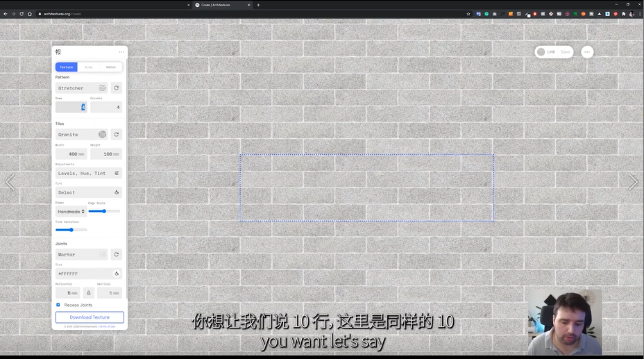The height and width of the screenshot is (359, 644).
Task: Open the Chrome three-dot menu
Action: click(x=639, y=14)
